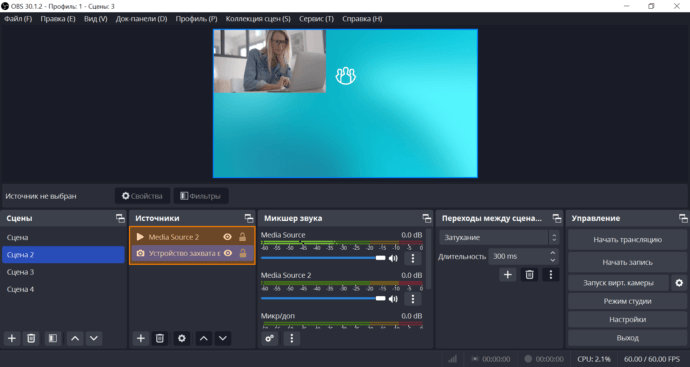Select Сцена 2 in scenes list

click(63, 255)
